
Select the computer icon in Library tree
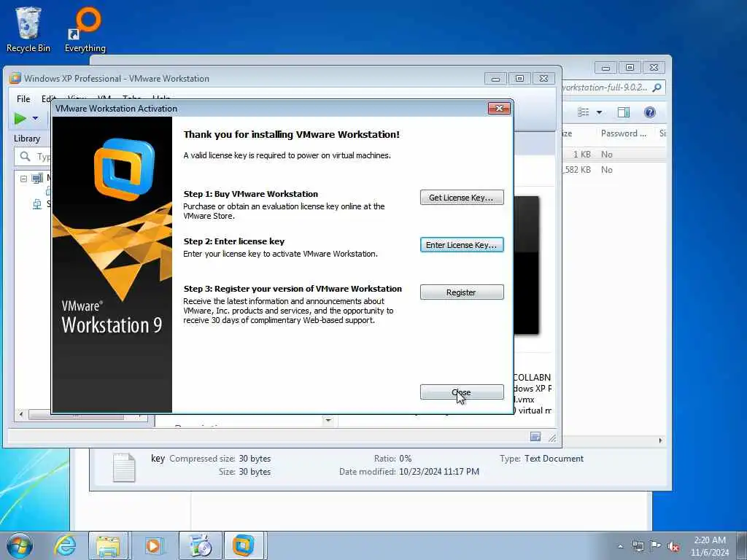[x=37, y=179]
